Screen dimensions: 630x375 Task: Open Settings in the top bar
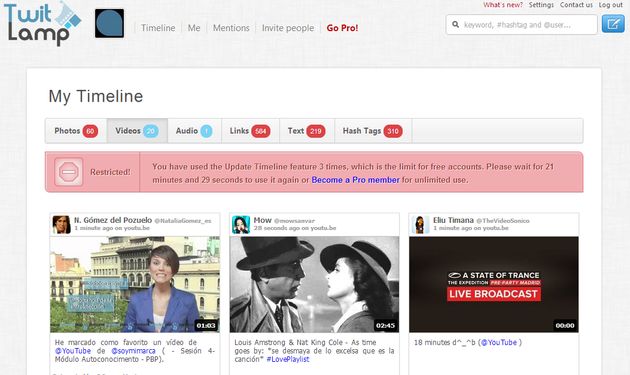pos(541,5)
